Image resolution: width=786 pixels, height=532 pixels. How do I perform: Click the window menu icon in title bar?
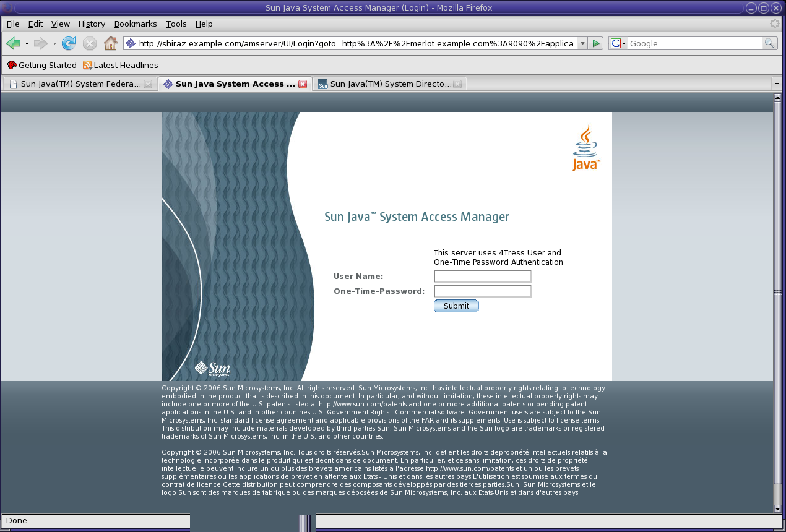point(7,7)
